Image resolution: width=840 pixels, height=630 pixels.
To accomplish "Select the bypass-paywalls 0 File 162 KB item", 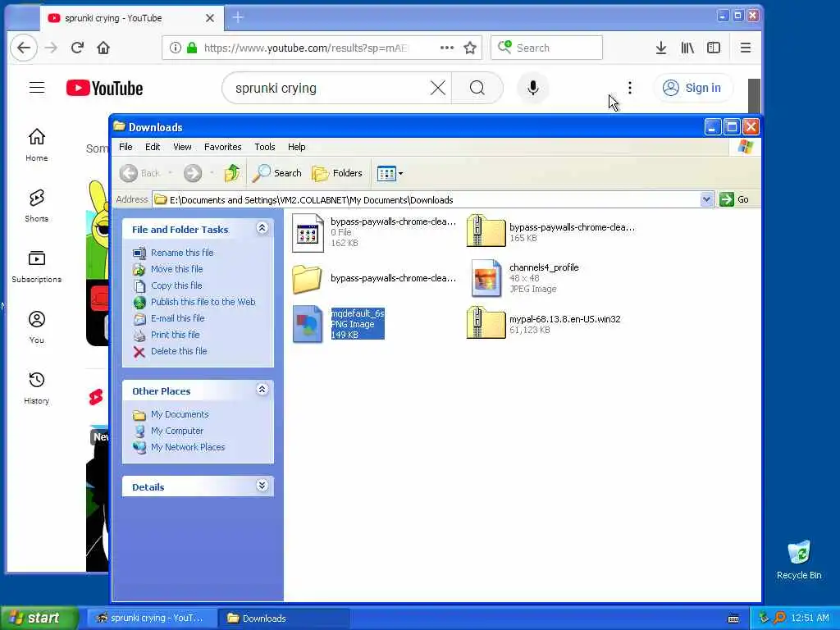I will click(x=374, y=232).
